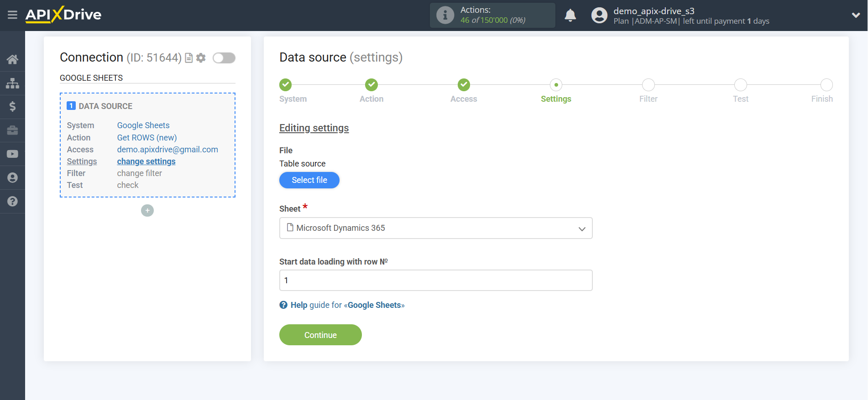Open the connections sitemap icon
The width and height of the screenshot is (868, 400).
pyautogui.click(x=12, y=83)
